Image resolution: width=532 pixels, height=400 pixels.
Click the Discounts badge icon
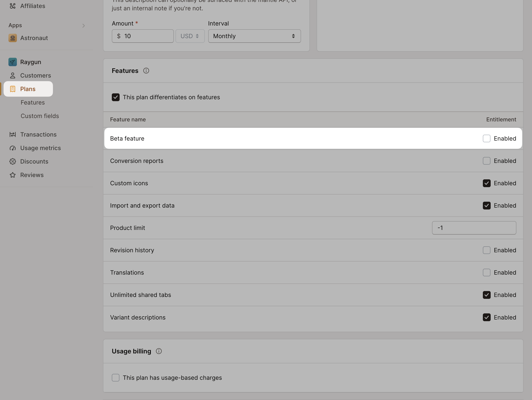tap(12, 161)
